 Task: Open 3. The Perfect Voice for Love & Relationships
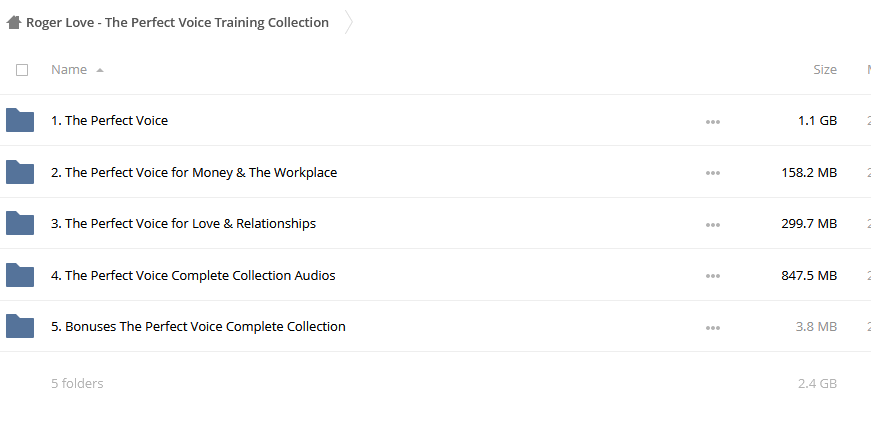(x=183, y=223)
